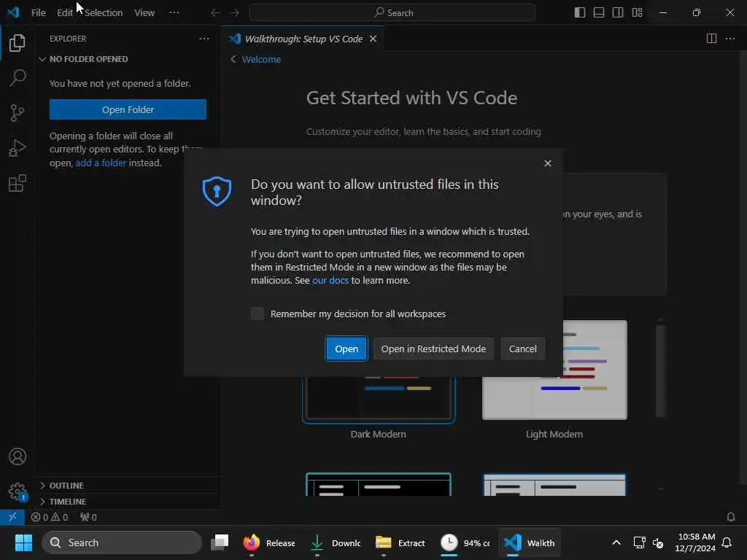The height and width of the screenshot is (560, 747).
Task: Go back to Welcome page link
Action: 261,60
